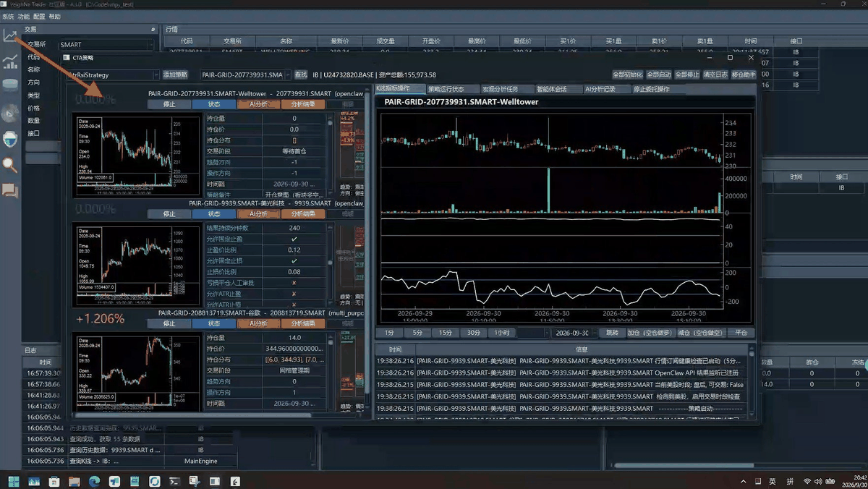Open File Explorer from the taskbar
This screenshot has width=868, height=489.
click(x=74, y=481)
